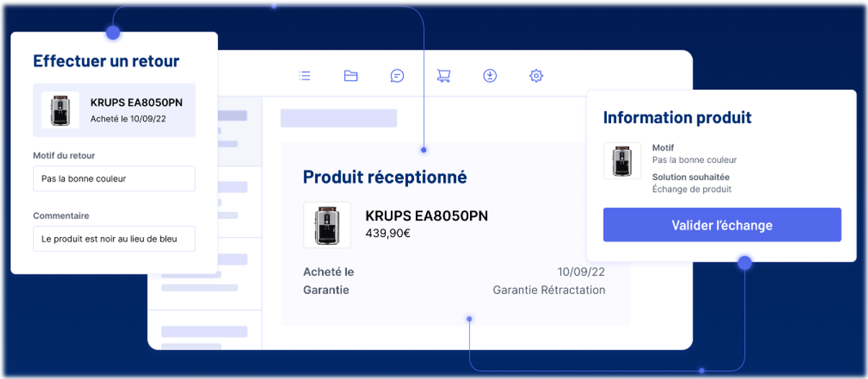Click the Effectuer un retour heading
The height and width of the screenshot is (379, 868).
(x=106, y=61)
